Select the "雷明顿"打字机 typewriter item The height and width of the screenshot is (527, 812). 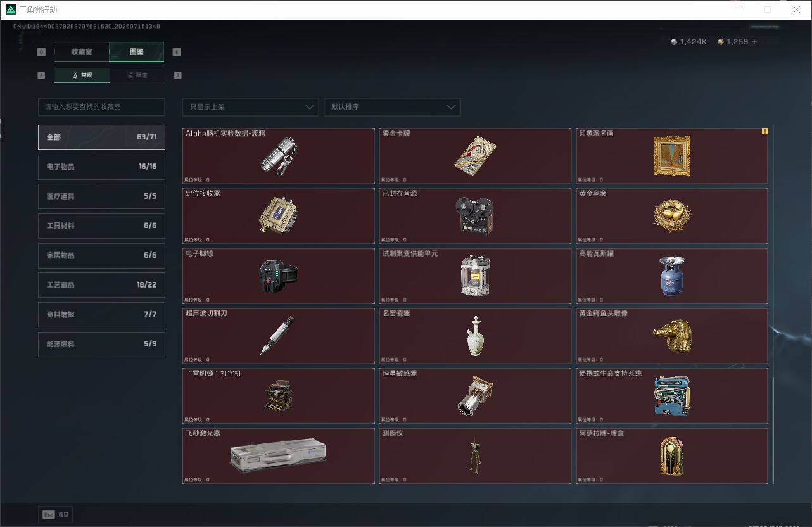279,396
